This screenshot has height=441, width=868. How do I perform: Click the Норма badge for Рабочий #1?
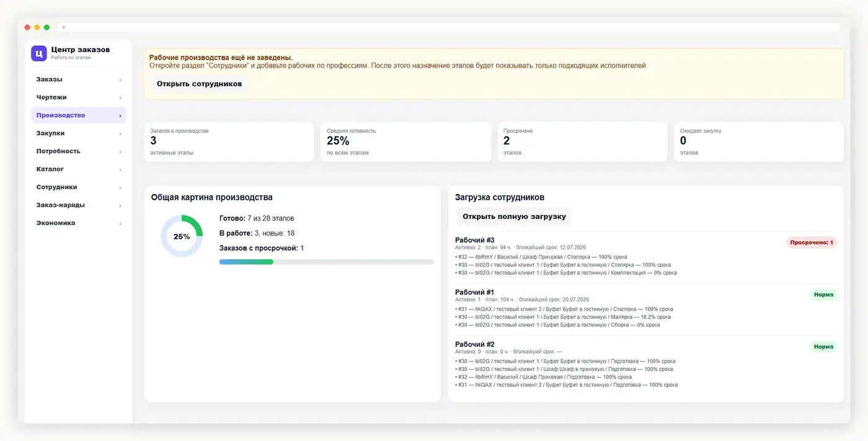[x=823, y=295]
